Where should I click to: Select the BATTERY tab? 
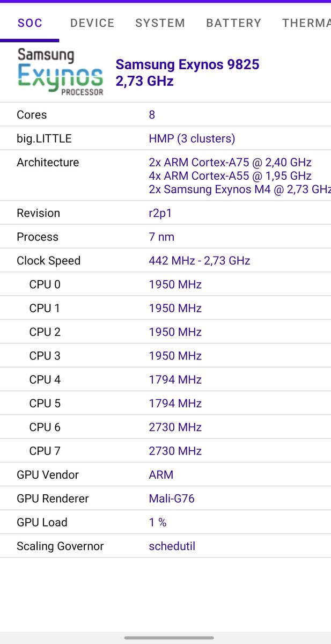[233, 23]
